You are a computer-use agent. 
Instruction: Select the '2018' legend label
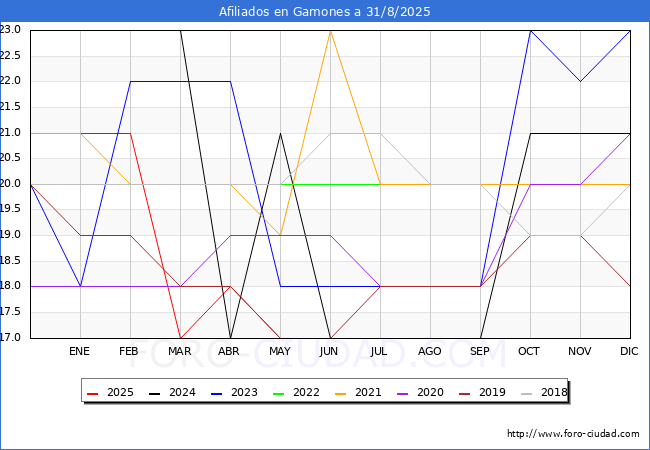point(554,392)
